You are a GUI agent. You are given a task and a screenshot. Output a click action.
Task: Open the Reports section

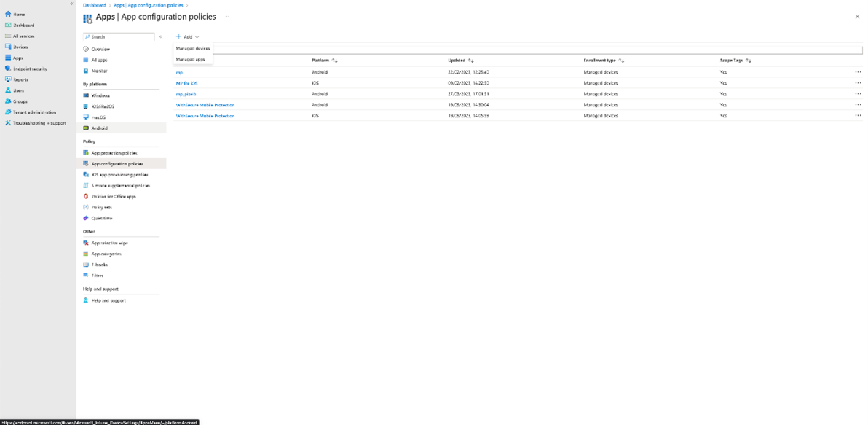[22, 79]
